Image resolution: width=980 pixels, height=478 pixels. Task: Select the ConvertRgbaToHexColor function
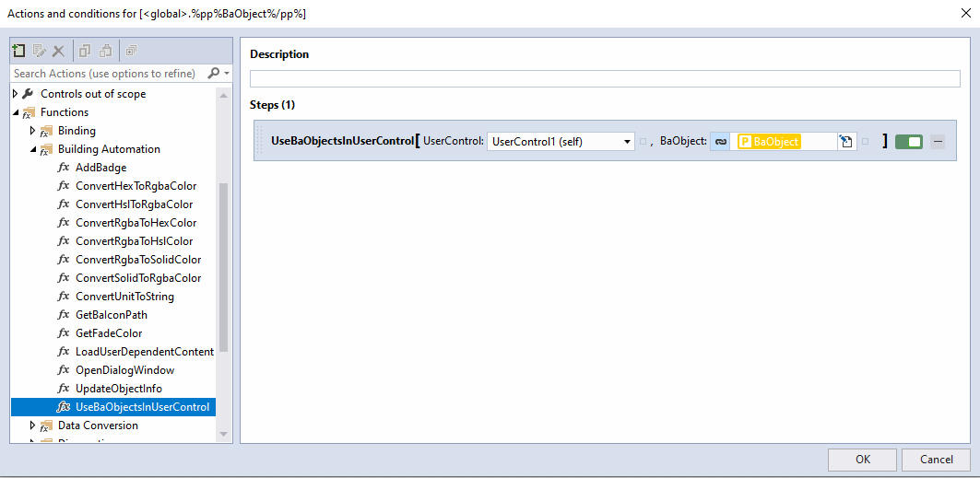(136, 223)
